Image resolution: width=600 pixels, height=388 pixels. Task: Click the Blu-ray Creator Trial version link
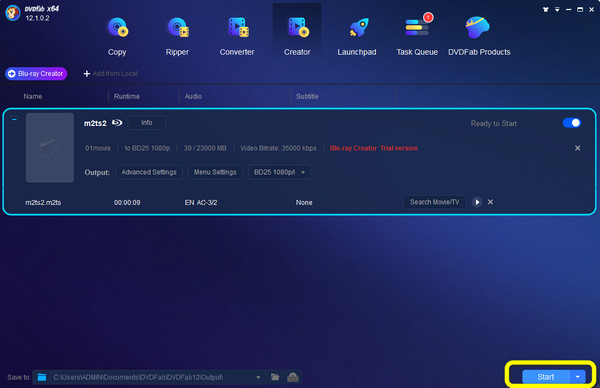[x=374, y=148]
